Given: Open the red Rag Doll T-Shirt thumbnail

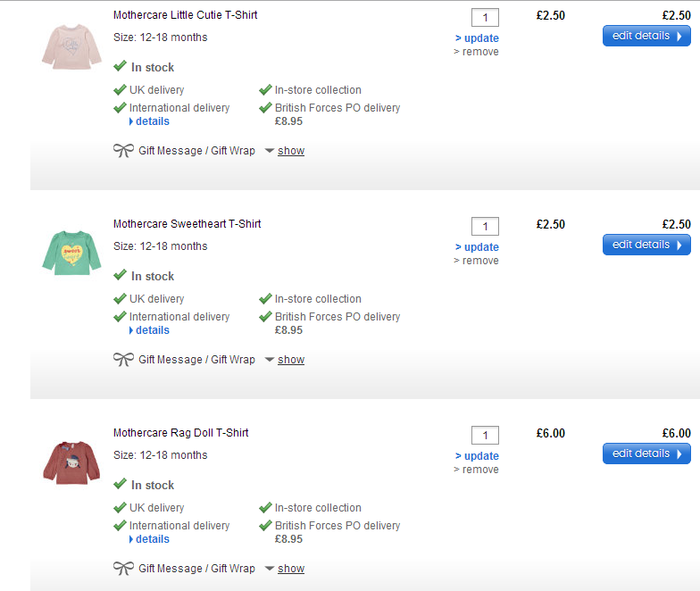Looking at the screenshot, I should point(72,462).
